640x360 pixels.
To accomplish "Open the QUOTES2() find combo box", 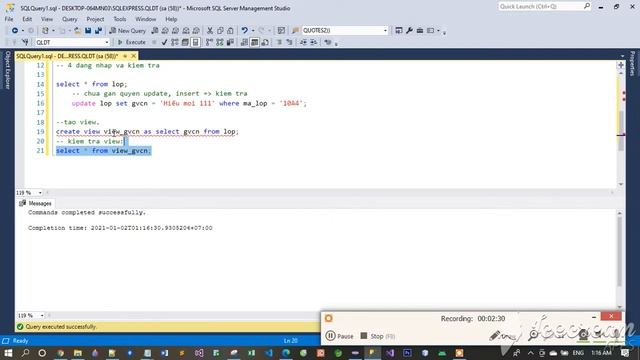I will click(x=344, y=31).
